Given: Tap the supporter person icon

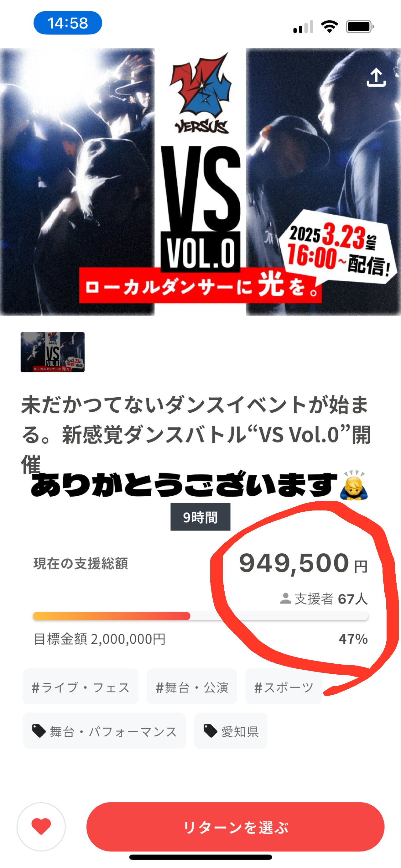Looking at the screenshot, I should [x=285, y=598].
